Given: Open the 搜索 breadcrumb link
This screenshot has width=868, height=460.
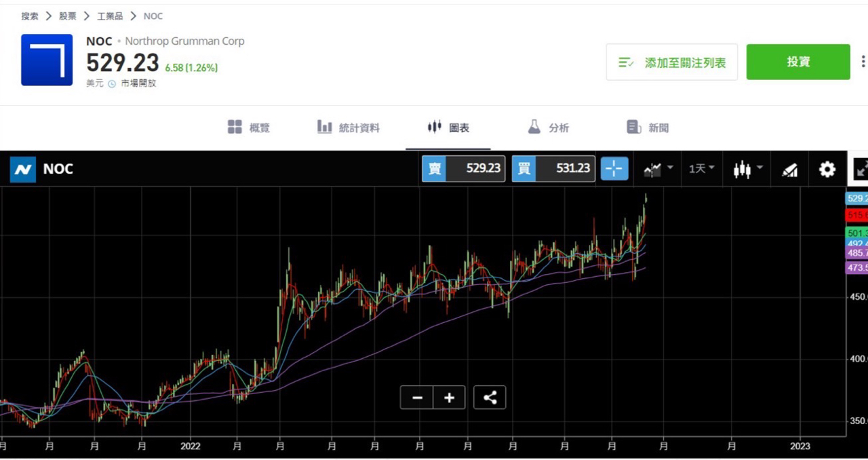Looking at the screenshot, I should coord(30,16).
